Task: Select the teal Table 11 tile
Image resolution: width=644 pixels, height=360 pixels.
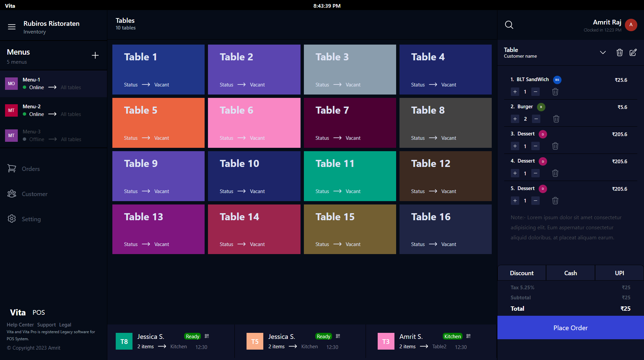Action: pos(350,176)
